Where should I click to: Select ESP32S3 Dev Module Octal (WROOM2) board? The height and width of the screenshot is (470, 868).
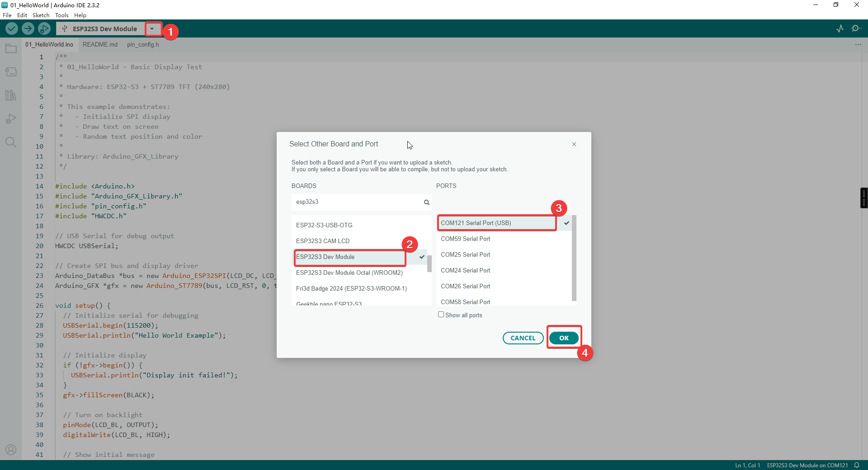pyautogui.click(x=359, y=273)
